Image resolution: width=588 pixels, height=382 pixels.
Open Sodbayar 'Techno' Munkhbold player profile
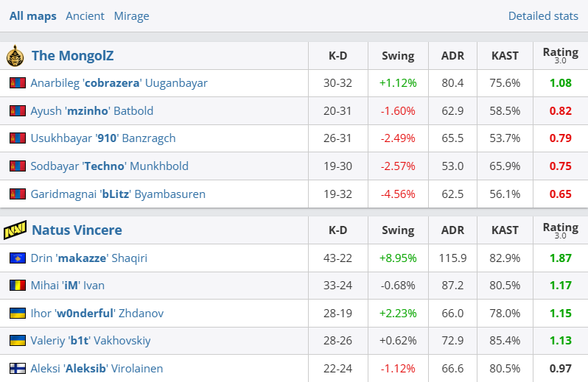click(x=109, y=166)
